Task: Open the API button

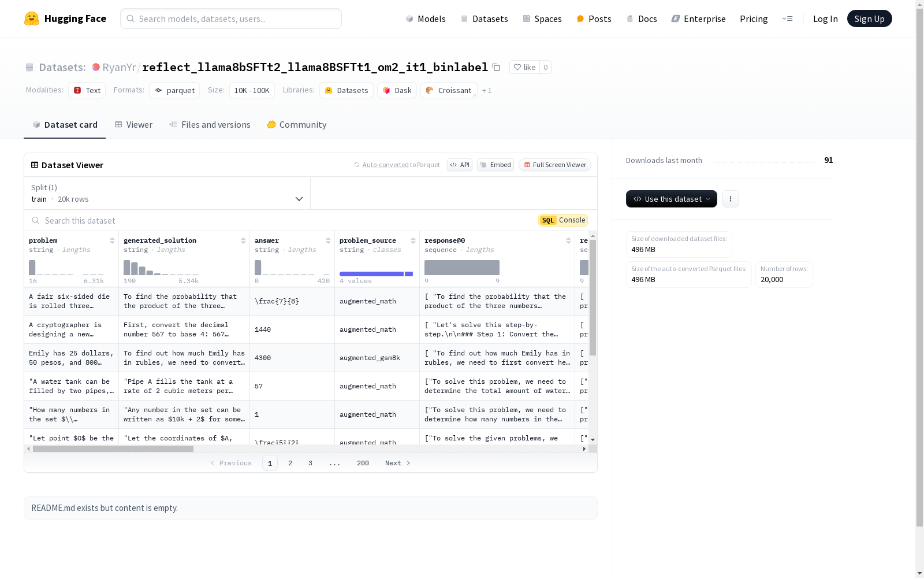Action: (x=460, y=165)
